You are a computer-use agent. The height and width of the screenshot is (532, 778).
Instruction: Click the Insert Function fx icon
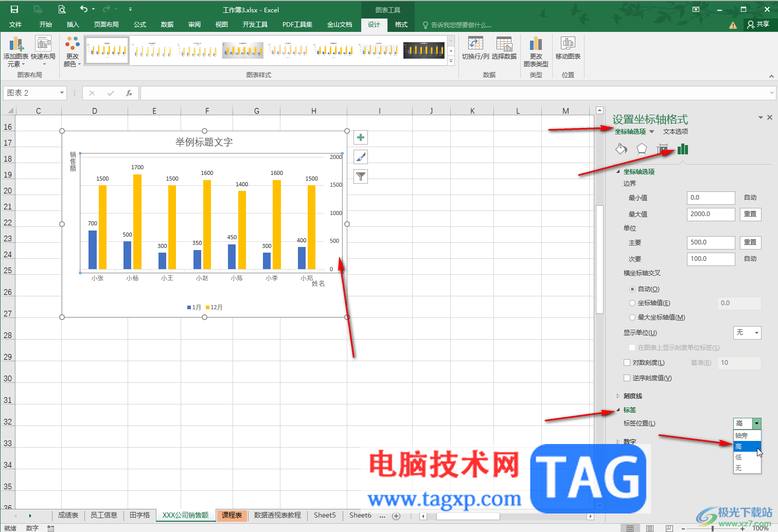(x=129, y=93)
